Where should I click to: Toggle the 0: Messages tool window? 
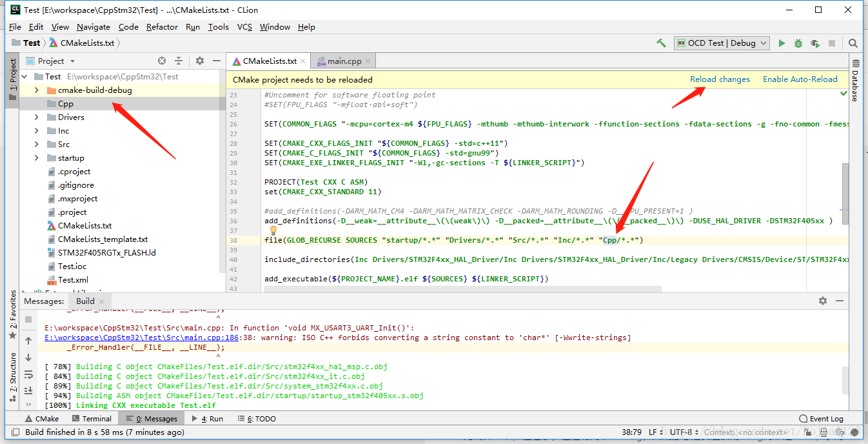coord(152,419)
